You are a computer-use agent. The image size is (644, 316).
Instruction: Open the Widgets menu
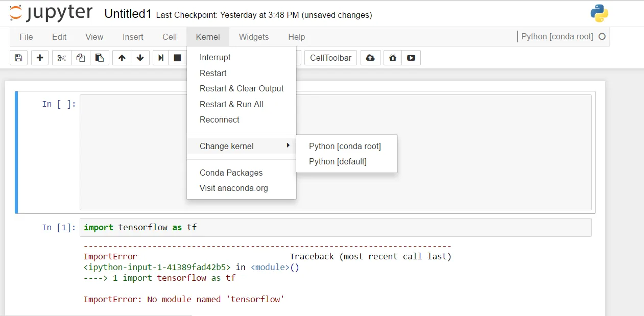tap(254, 37)
